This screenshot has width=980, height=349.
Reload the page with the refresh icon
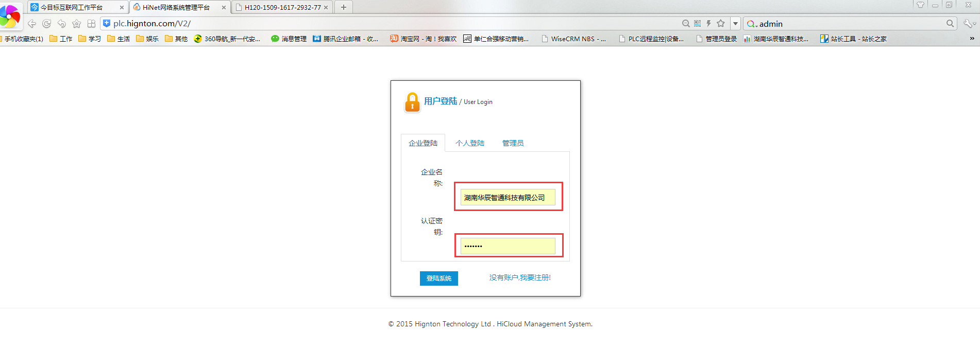(47, 24)
